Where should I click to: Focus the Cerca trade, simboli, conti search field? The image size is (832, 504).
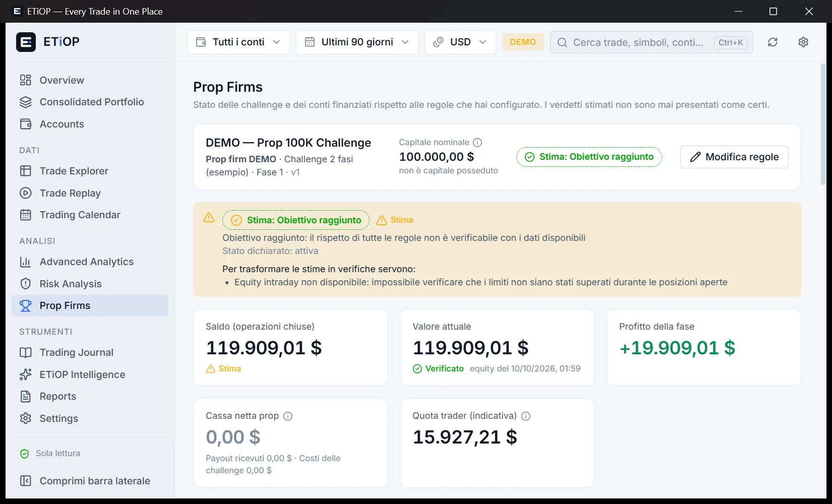[x=651, y=42]
